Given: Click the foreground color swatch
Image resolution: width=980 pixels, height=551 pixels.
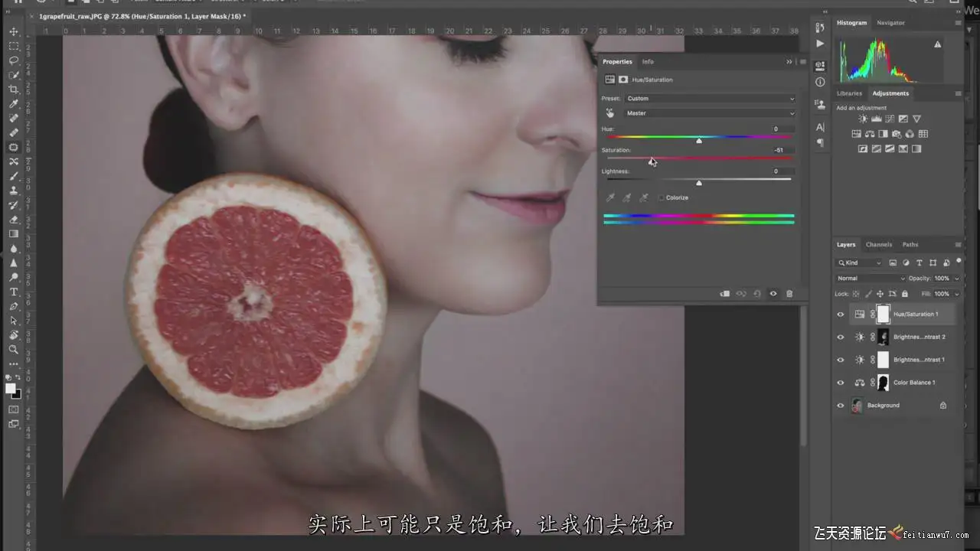Looking at the screenshot, I should click(x=11, y=389).
